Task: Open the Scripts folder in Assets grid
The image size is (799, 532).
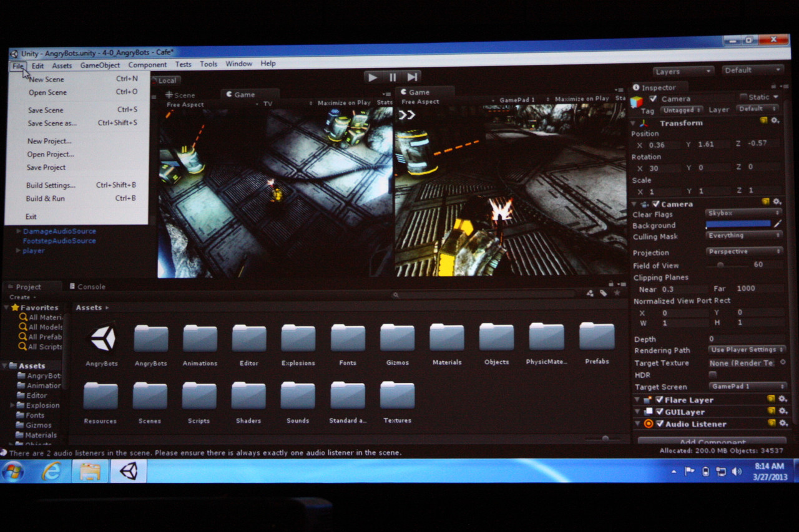Action: [199, 397]
